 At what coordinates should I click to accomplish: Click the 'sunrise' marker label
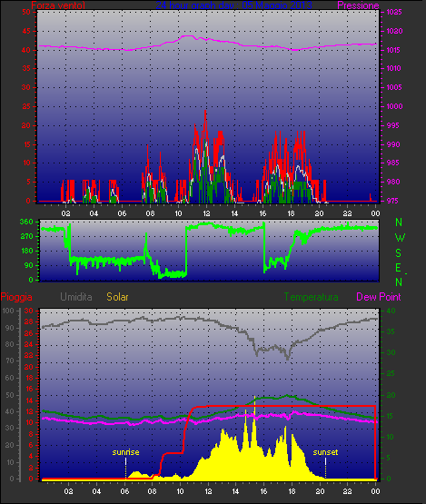[x=125, y=452]
